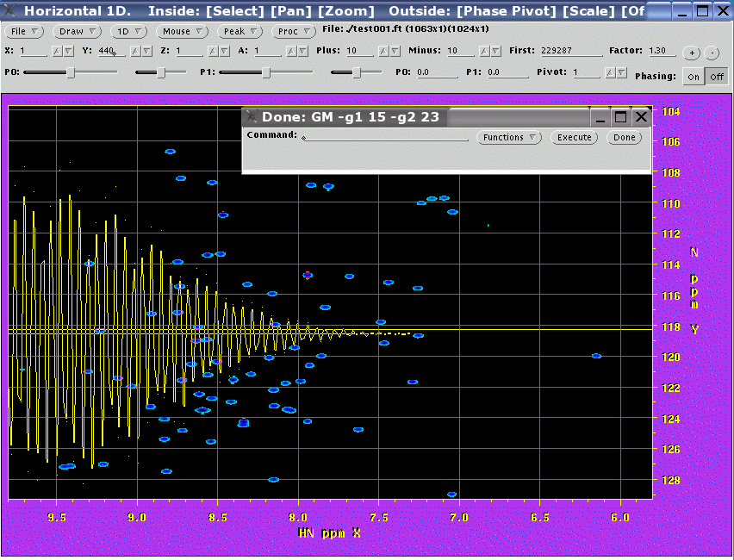Click the X plane down arrow
734x560 pixels.
point(68,51)
